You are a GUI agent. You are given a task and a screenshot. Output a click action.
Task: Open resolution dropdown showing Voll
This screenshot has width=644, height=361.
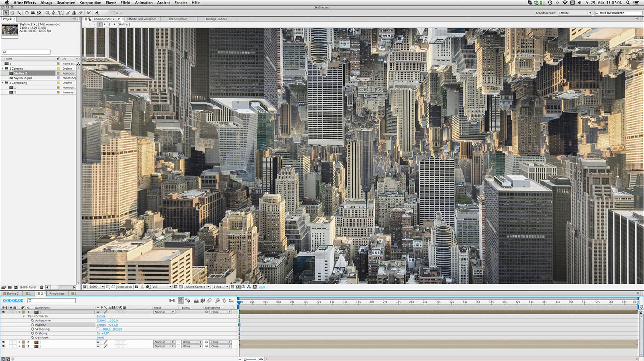[161, 287]
